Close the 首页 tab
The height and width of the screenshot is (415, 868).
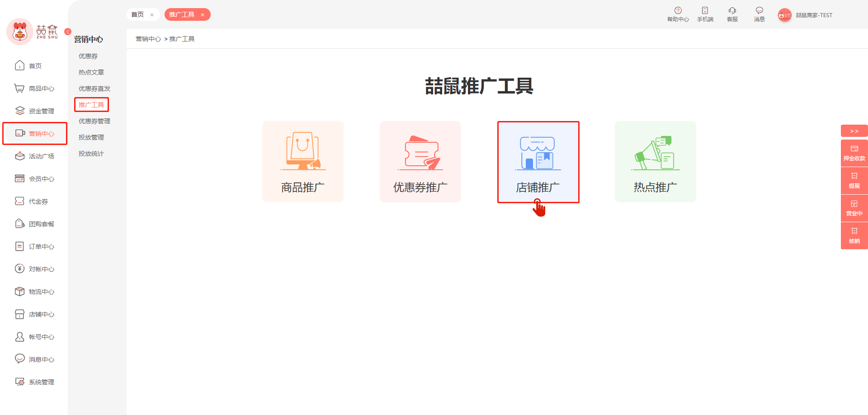(152, 15)
